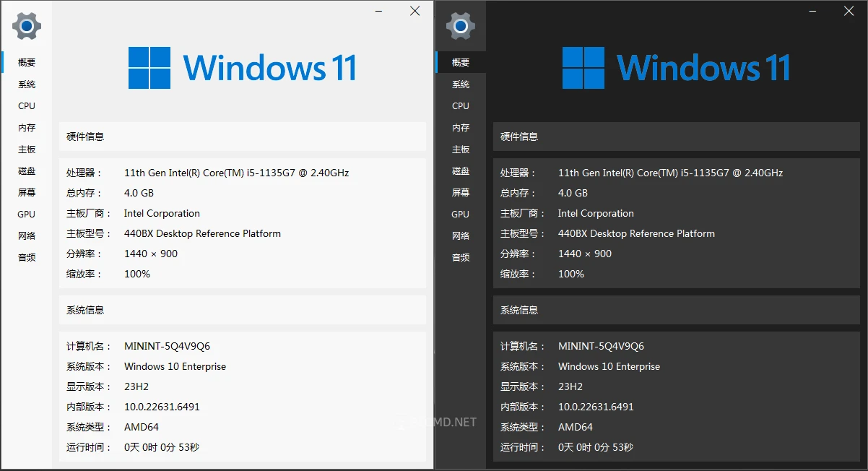Minimize the light theme window

(x=379, y=11)
